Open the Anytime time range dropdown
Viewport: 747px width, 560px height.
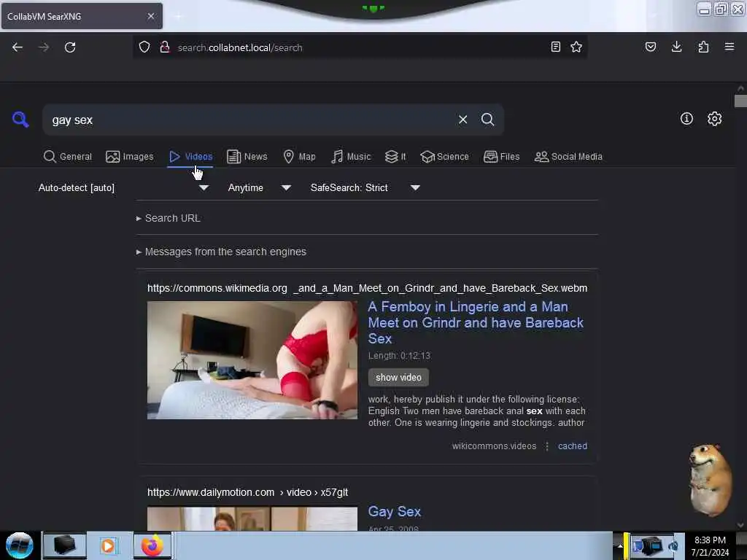pos(260,187)
